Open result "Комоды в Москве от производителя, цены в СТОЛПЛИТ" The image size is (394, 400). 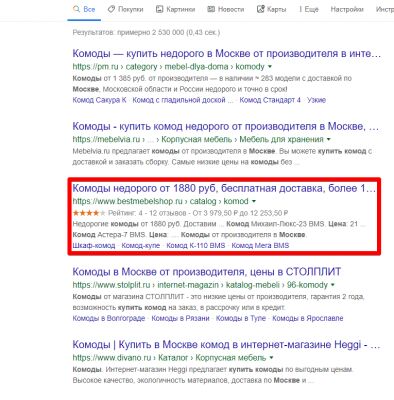click(x=207, y=272)
